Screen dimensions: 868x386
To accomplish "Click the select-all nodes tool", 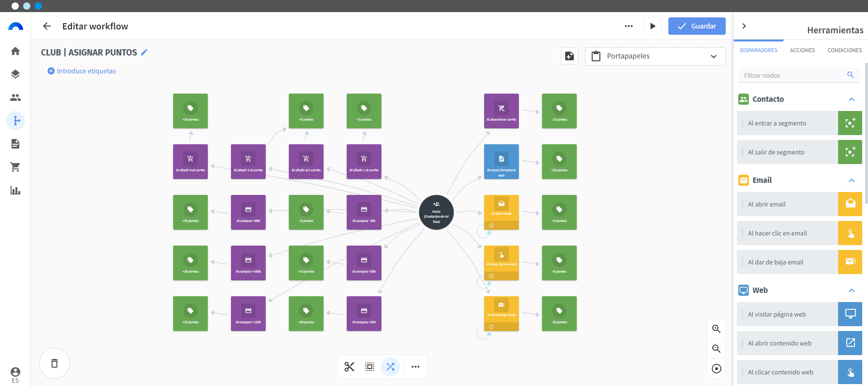I will 370,367.
